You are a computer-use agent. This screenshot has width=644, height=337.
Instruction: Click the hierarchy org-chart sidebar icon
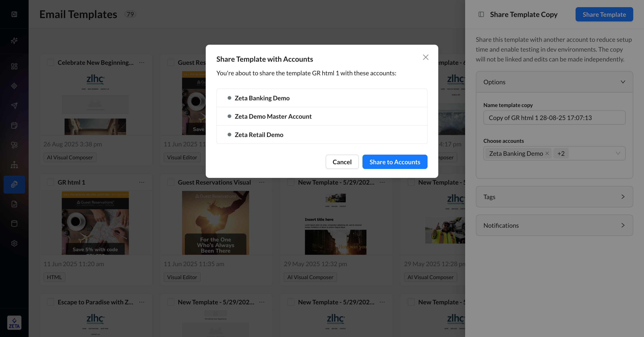[x=14, y=165]
